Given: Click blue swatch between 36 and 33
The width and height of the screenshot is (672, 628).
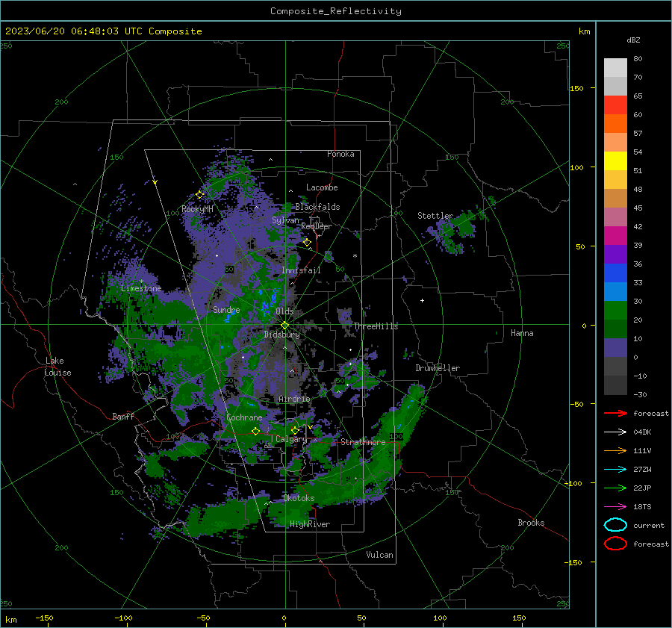Looking at the screenshot, I should coord(615,273).
